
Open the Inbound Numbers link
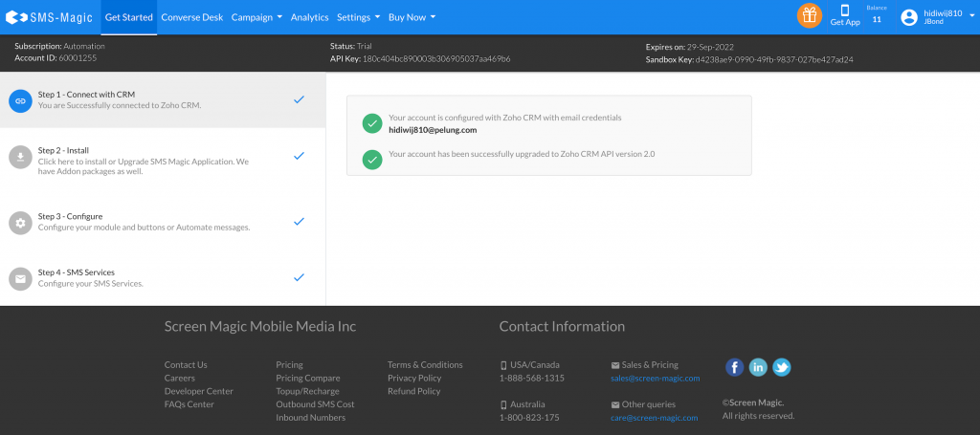[x=311, y=418]
